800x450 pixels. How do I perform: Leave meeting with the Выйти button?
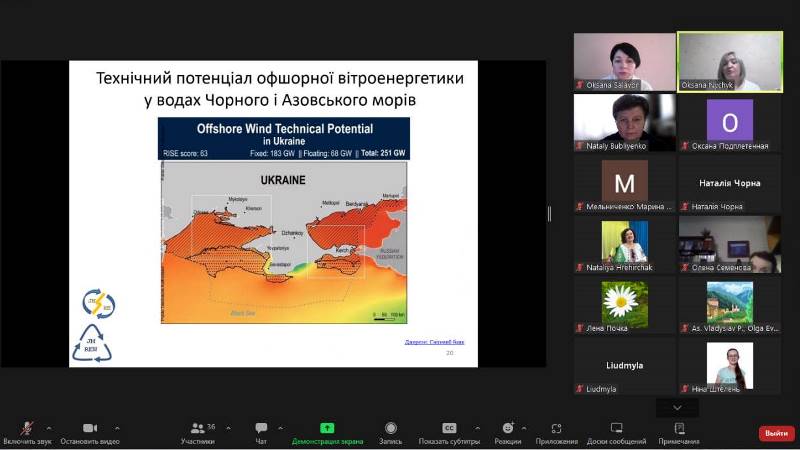click(x=777, y=433)
